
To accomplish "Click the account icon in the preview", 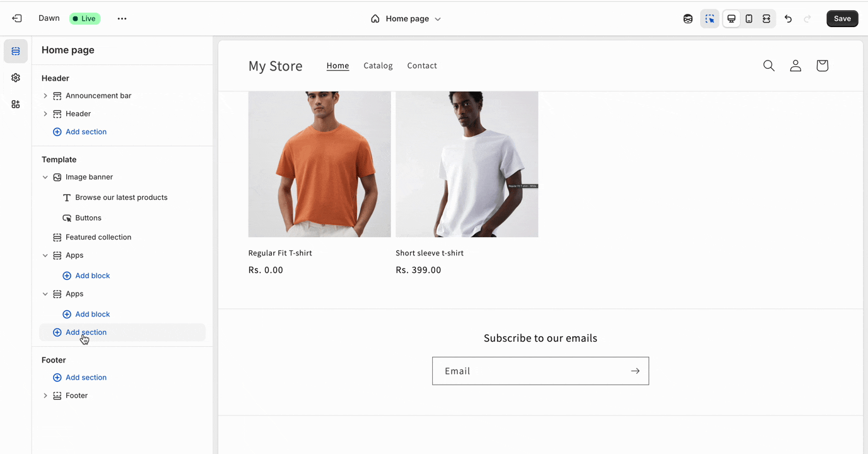I will 795,66.
